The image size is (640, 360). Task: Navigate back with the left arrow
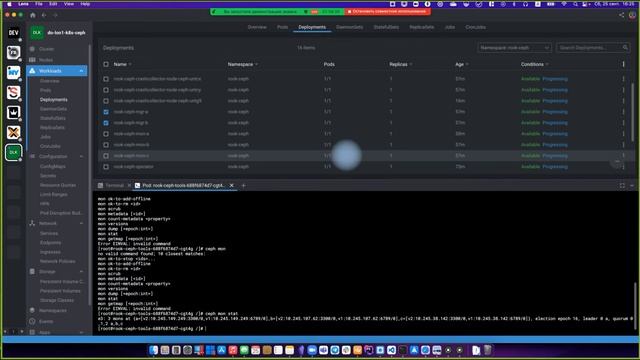point(44,15)
